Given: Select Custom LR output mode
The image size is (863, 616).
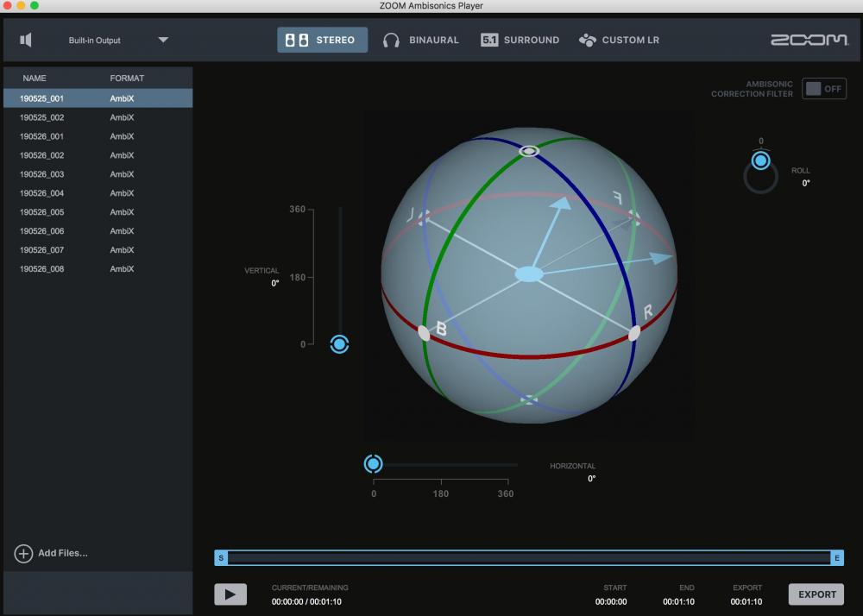Looking at the screenshot, I should click(x=619, y=40).
